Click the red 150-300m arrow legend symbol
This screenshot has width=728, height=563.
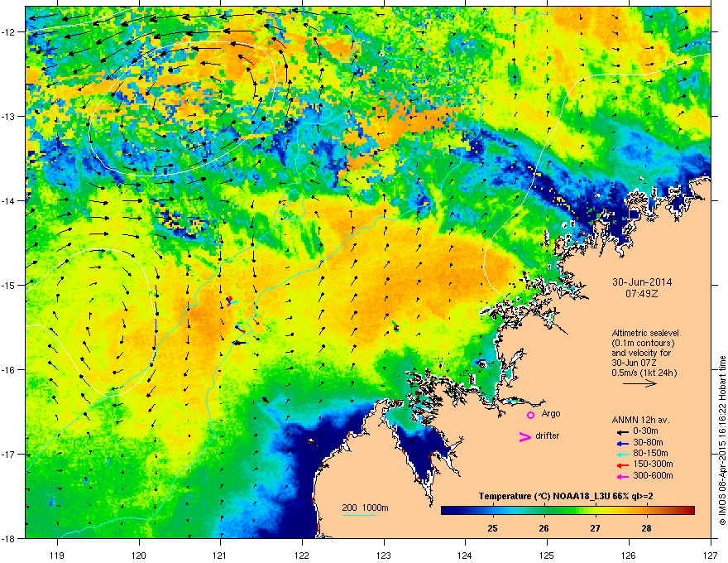click(623, 465)
